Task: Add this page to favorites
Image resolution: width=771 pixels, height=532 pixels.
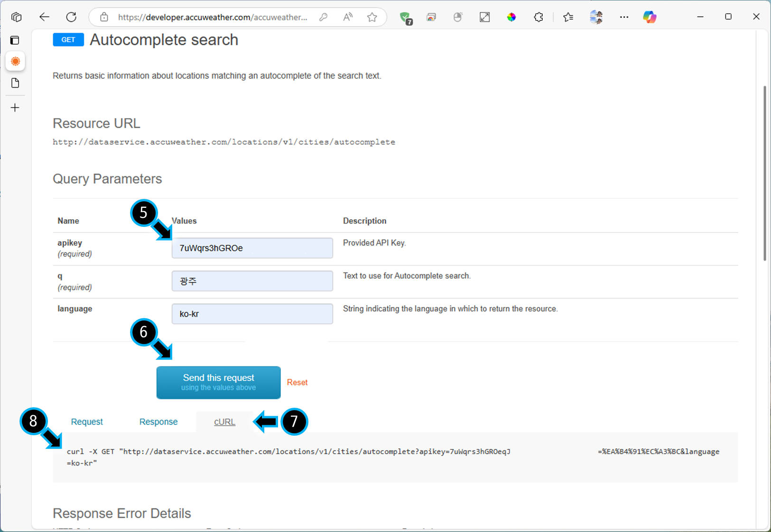Action: tap(372, 17)
